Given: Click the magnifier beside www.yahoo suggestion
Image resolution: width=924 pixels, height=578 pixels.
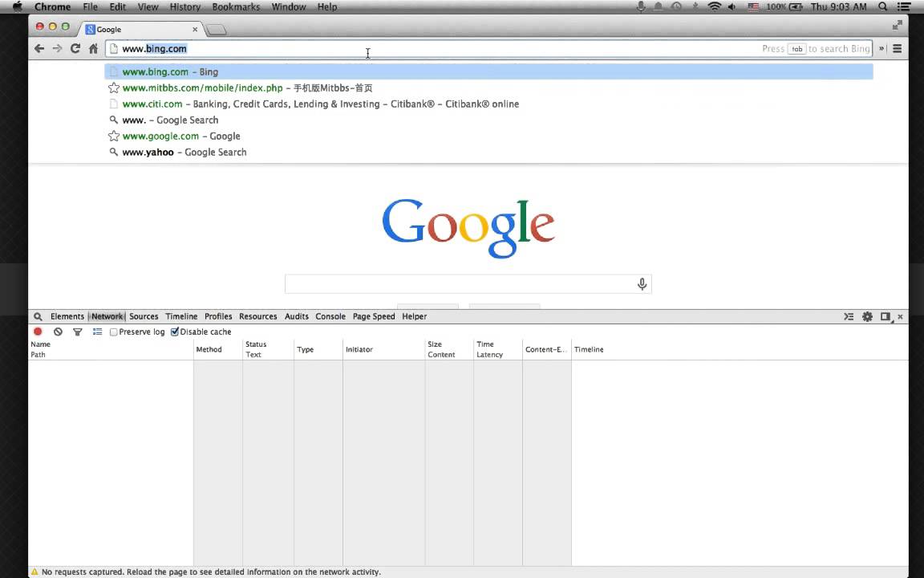Looking at the screenshot, I should pos(114,153).
